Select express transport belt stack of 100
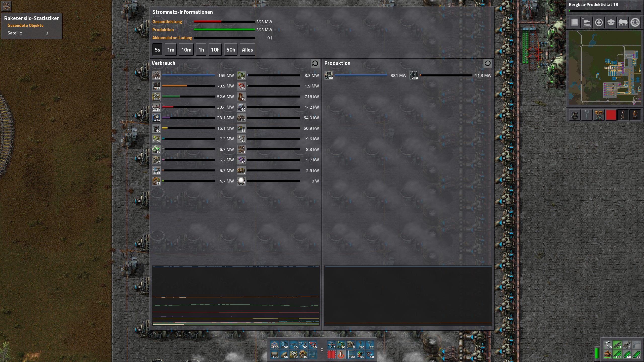The image size is (644, 362). click(274, 345)
